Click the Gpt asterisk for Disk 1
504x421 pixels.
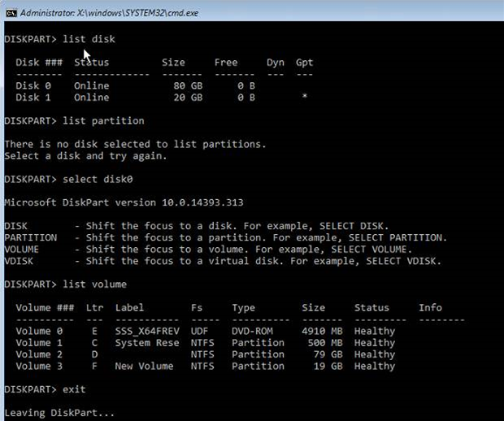[x=304, y=96]
